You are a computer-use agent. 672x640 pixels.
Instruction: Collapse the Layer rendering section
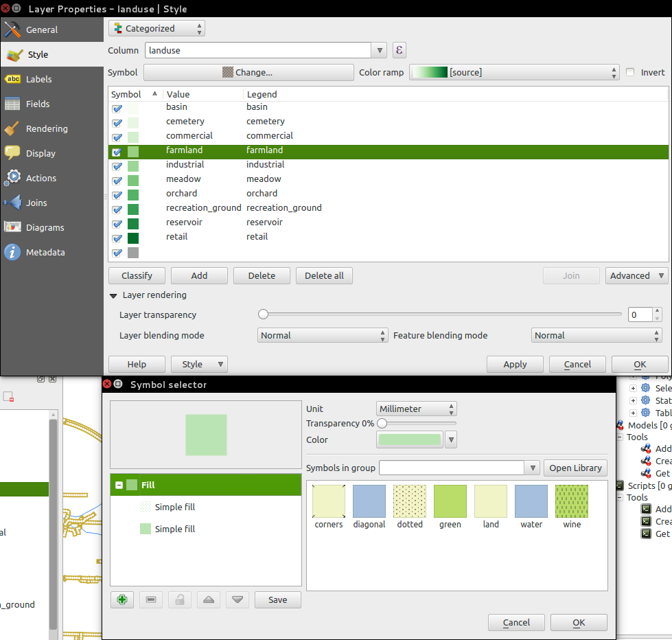pyautogui.click(x=113, y=295)
